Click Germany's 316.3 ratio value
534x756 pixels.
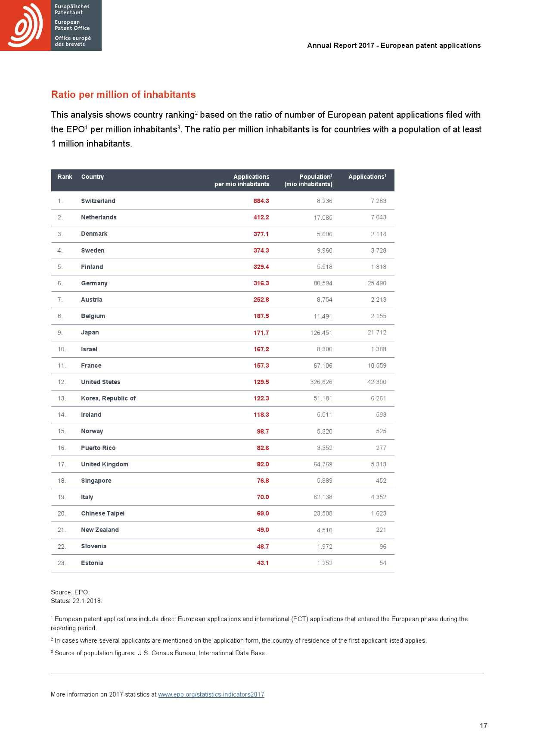click(261, 283)
